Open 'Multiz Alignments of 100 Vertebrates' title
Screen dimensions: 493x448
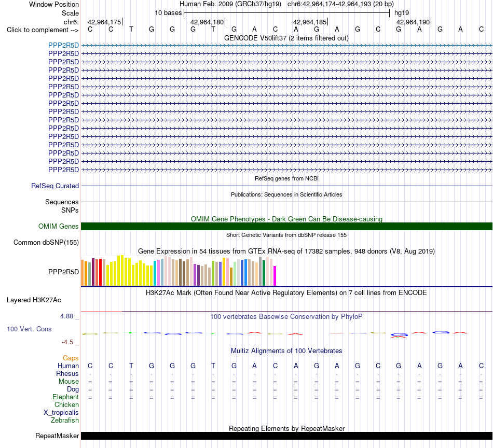[x=286, y=351]
